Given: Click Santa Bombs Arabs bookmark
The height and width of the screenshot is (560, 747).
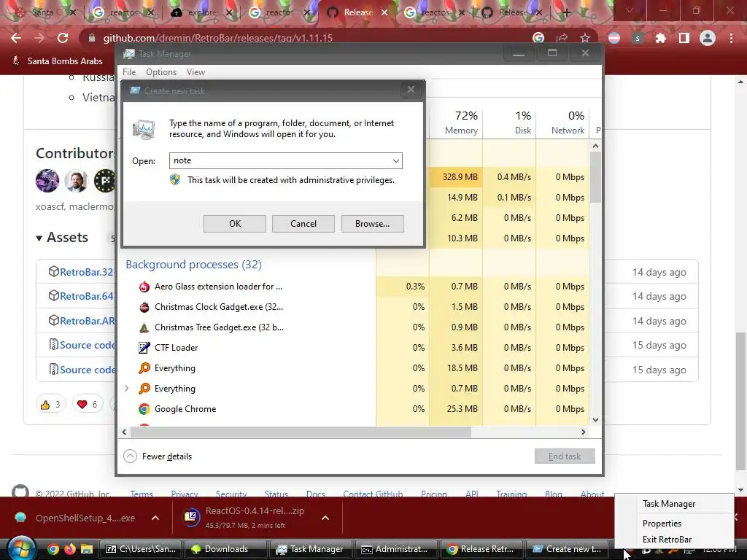Looking at the screenshot, I should (x=57, y=61).
